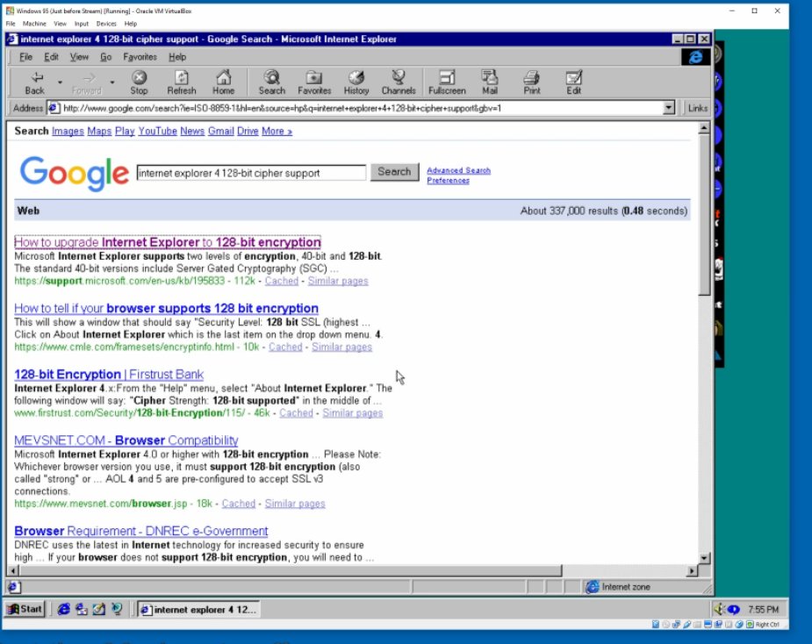
Task: Click the blue system tray icon beside volume
Action: (733, 609)
